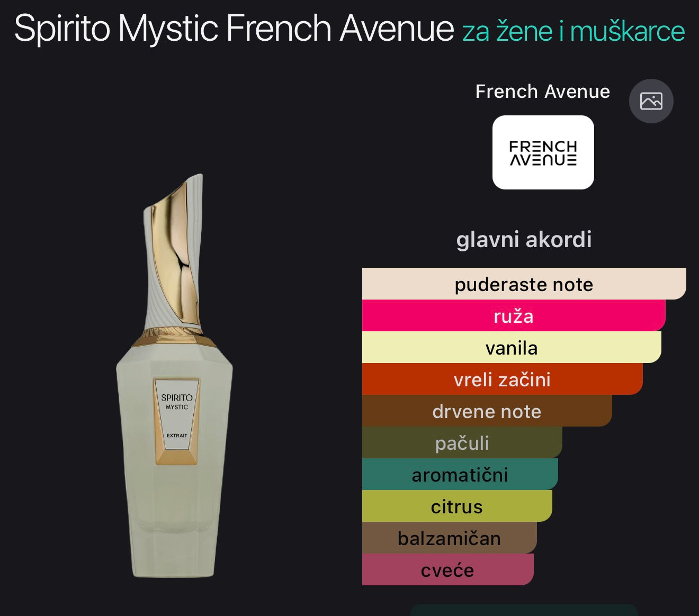The height and width of the screenshot is (616, 699).
Task: Choose the aromatični accord bar
Action: (460, 474)
